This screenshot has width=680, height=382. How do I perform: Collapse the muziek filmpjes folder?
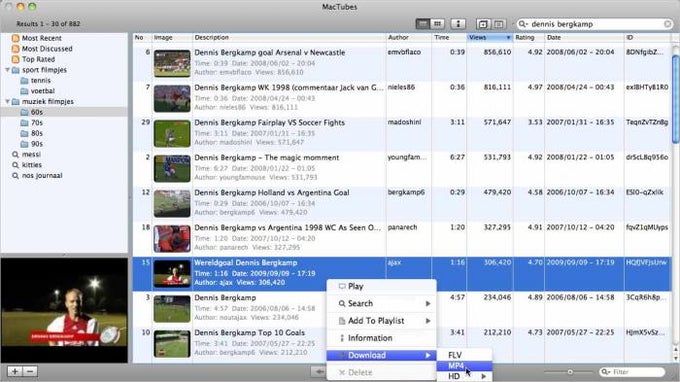[x=7, y=101]
